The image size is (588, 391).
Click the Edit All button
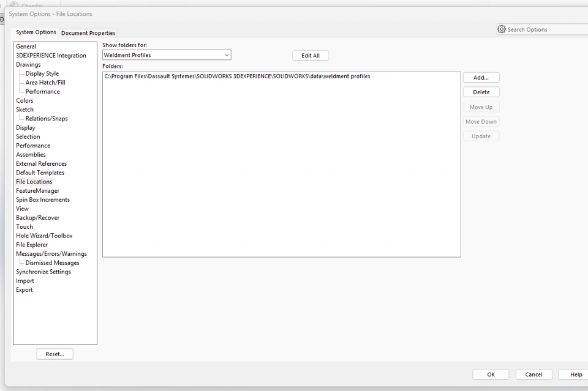[x=311, y=56]
